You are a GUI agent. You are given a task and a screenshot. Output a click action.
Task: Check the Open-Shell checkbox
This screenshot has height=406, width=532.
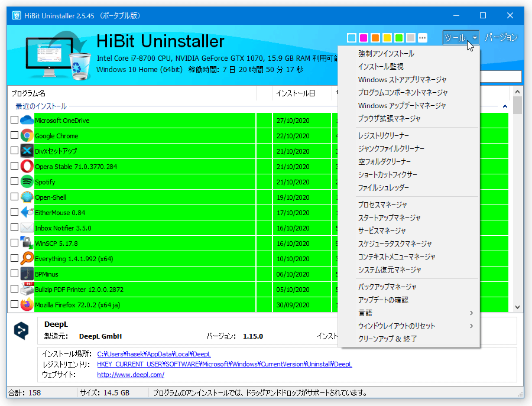coord(14,196)
